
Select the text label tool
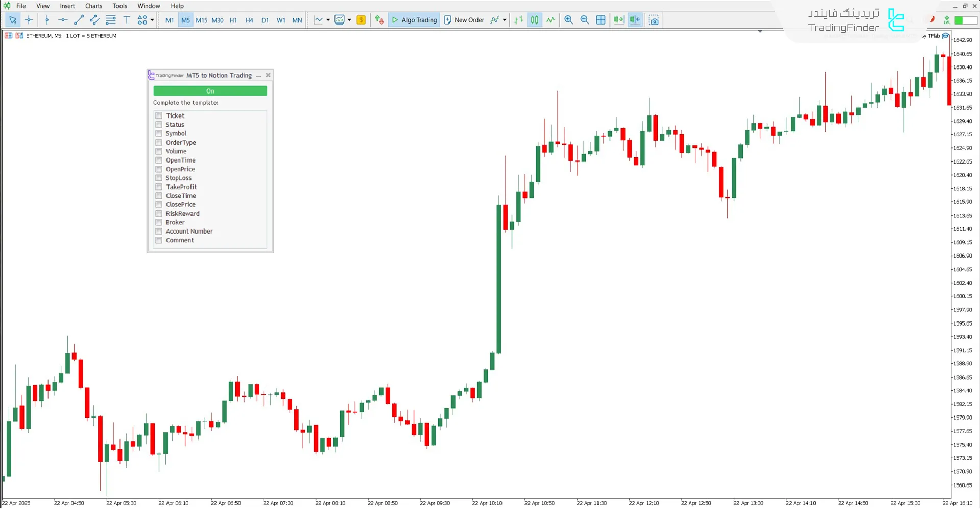[127, 20]
